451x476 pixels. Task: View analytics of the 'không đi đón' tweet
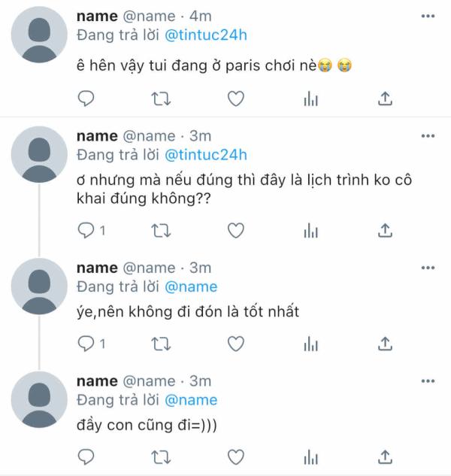pos(310,344)
